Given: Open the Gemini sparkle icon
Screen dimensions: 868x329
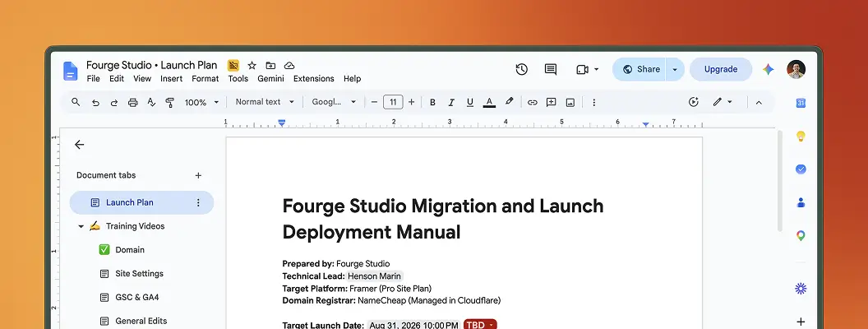Looking at the screenshot, I should point(768,69).
